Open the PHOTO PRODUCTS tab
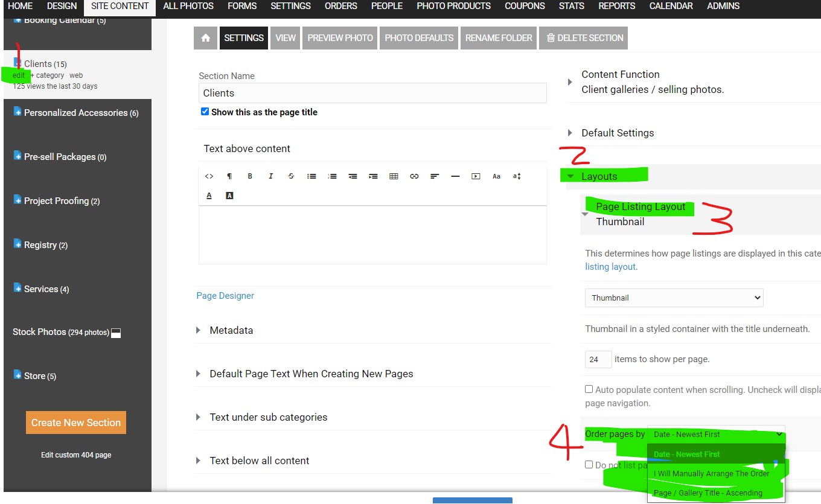The height and width of the screenshot is (504, 821). pyautogui.click(x=454, y=6)
